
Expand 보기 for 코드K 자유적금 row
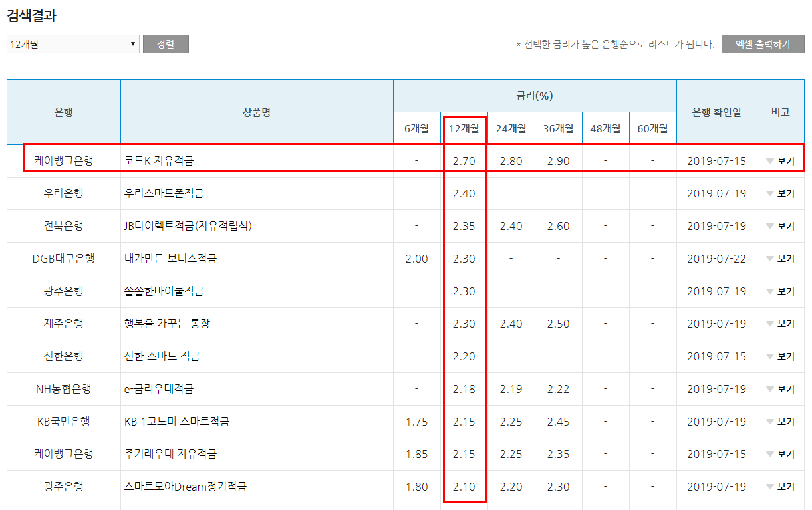point(780,161)
